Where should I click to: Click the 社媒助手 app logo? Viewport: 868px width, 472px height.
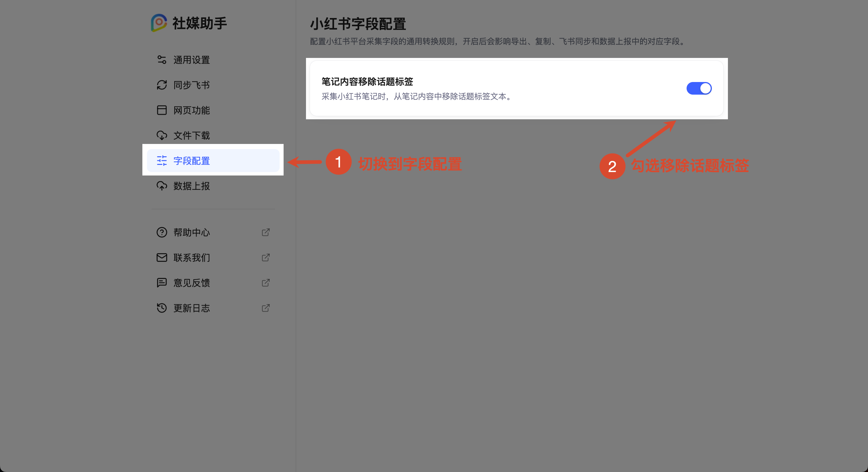pos(159,23)
